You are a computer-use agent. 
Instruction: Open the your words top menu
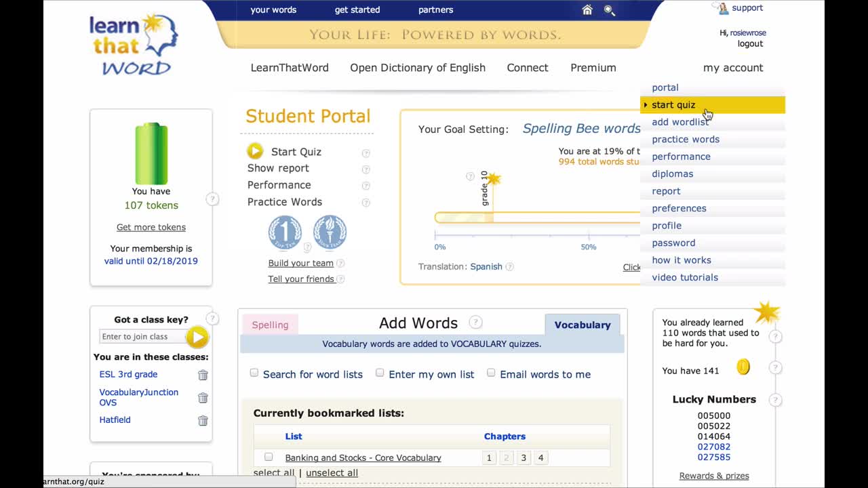(273, 9)
